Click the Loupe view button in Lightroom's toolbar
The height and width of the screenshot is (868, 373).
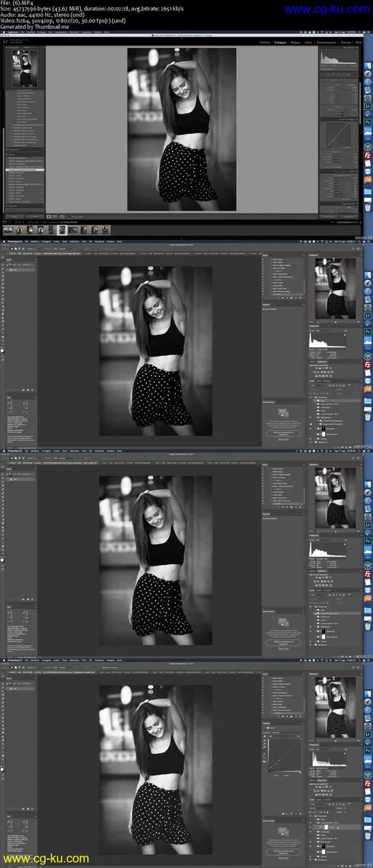pos(49,216)
